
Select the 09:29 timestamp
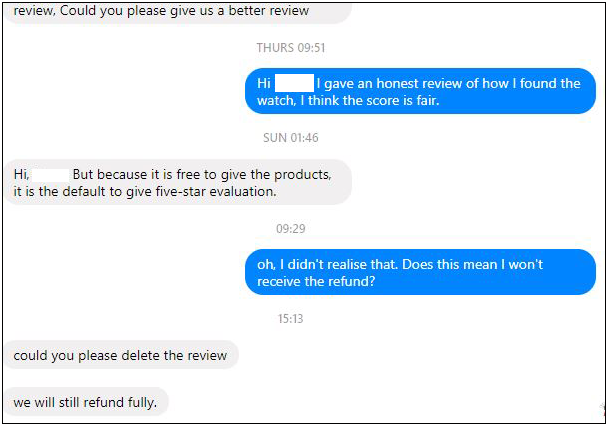291,229
